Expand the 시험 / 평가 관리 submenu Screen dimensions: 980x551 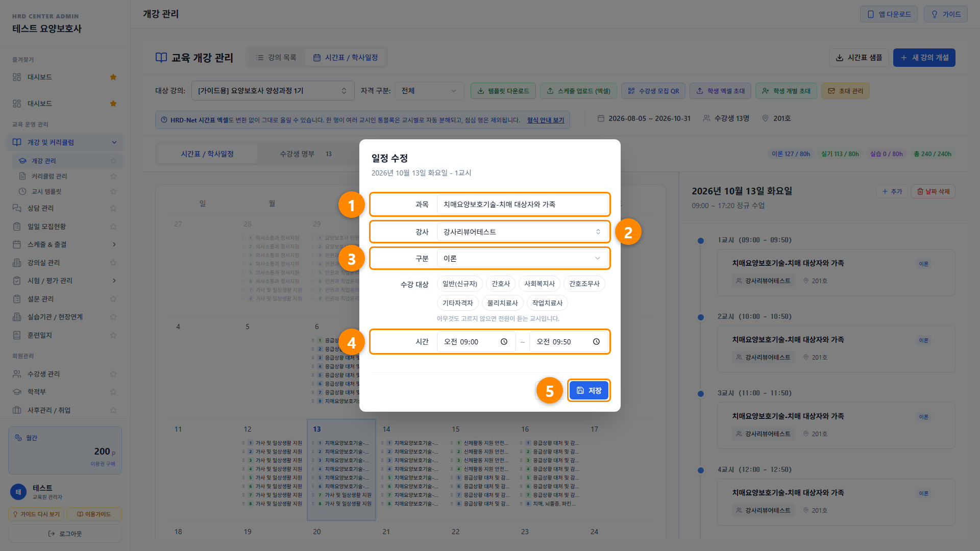[x=65, y=281]
